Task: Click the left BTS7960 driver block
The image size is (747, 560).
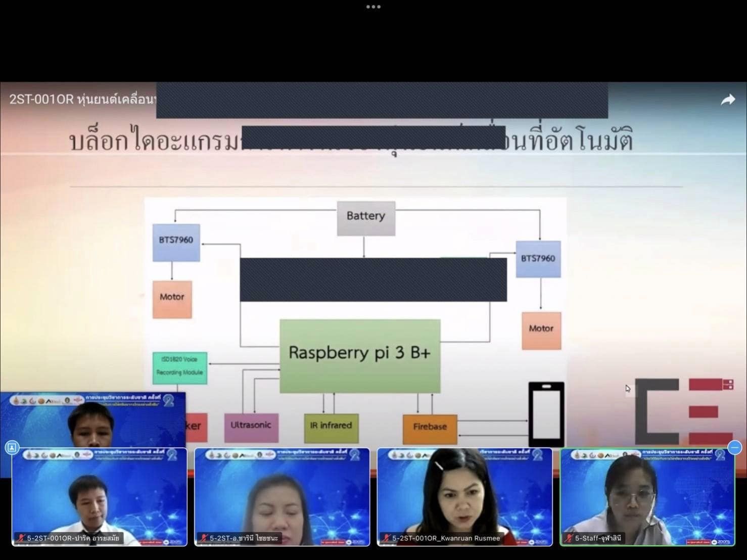Action: (176, 242)
